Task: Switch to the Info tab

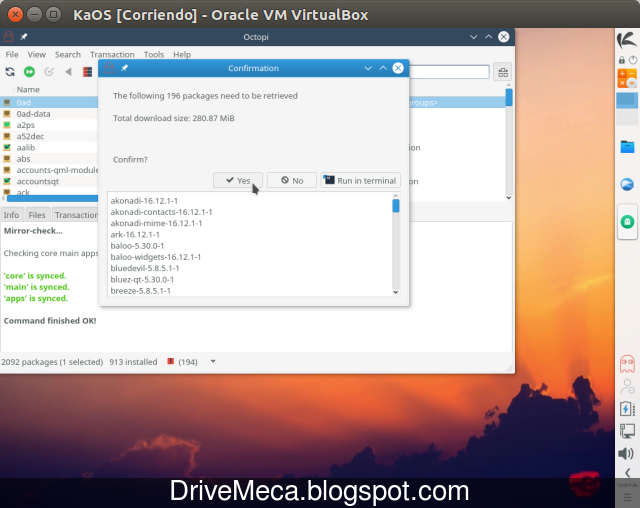Action: [11, 215]
